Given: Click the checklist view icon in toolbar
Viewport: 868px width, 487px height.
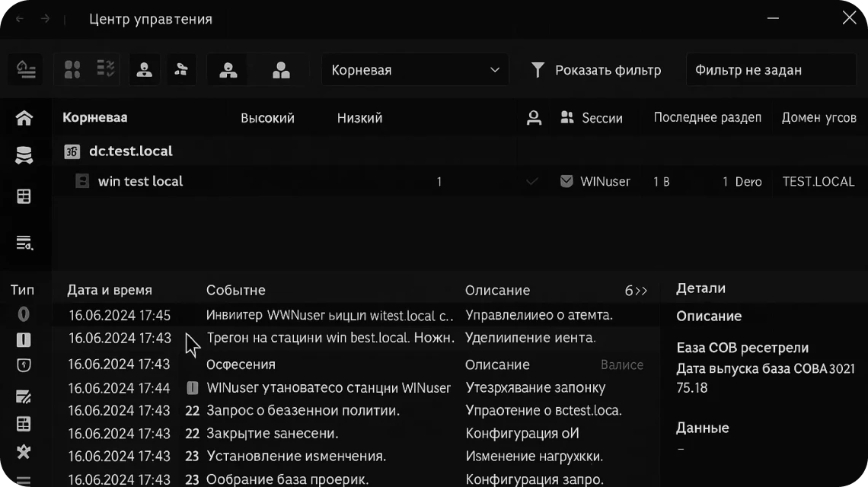Looking at the screenshot, I should coord(106,70).
